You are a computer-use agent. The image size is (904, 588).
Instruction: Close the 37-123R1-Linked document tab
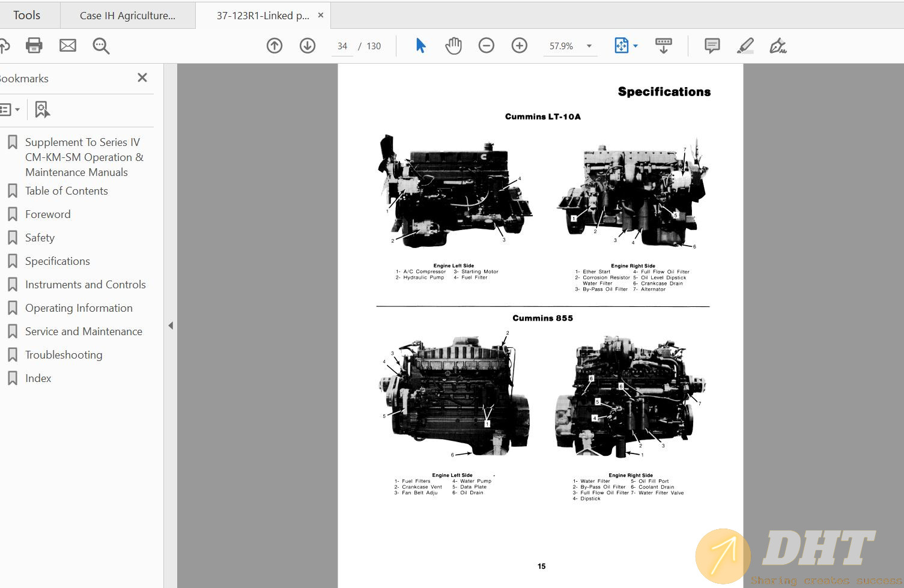321,15
